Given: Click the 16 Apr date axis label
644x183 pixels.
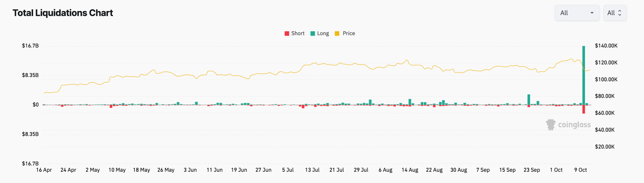Looking at the screenshot, I should coord(44,170).
